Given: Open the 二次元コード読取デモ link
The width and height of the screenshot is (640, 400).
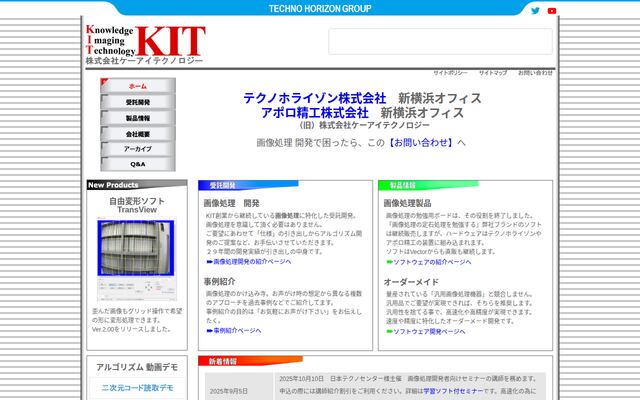Looking at the screenshot, I should (138, 388).
